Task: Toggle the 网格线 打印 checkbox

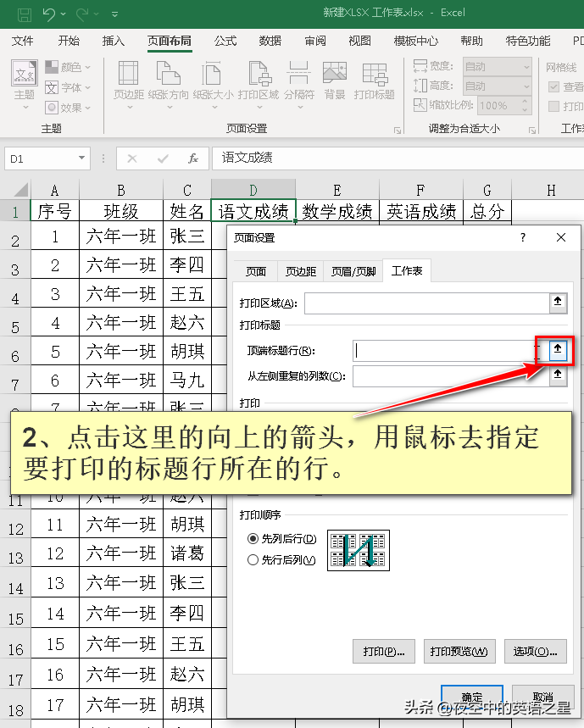Action: (553, 106)
